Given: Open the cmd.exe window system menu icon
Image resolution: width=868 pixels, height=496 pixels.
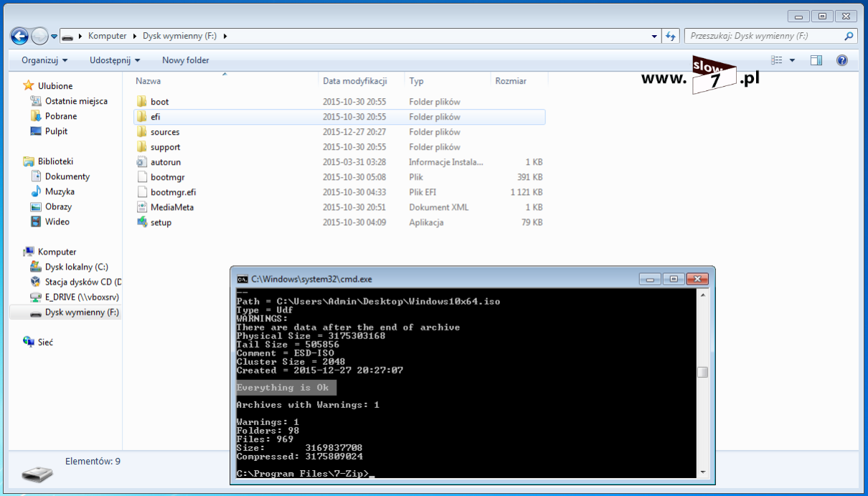Looking at the screenshot, I should (242, 279).
